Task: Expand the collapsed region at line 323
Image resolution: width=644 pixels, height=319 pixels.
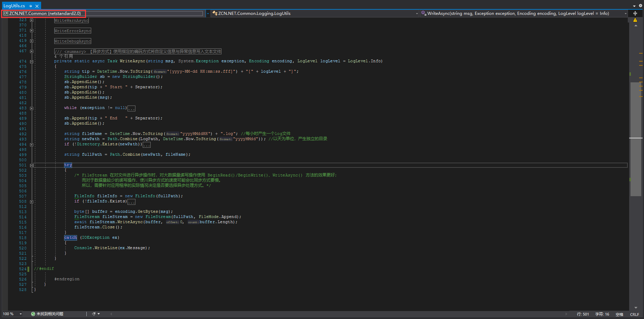Action: tap(31, 20)
